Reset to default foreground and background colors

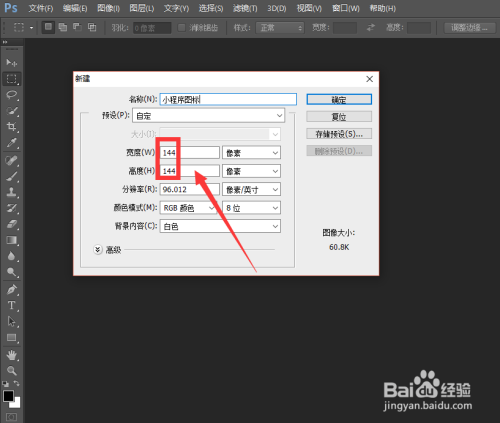tap(6, 384)
